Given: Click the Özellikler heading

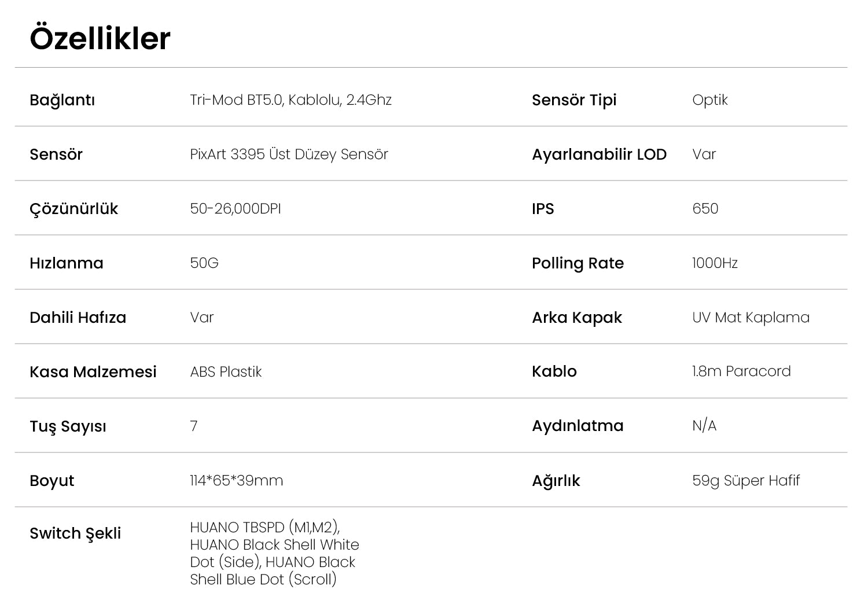Looking at the screenshot, I should pos(100,39).
